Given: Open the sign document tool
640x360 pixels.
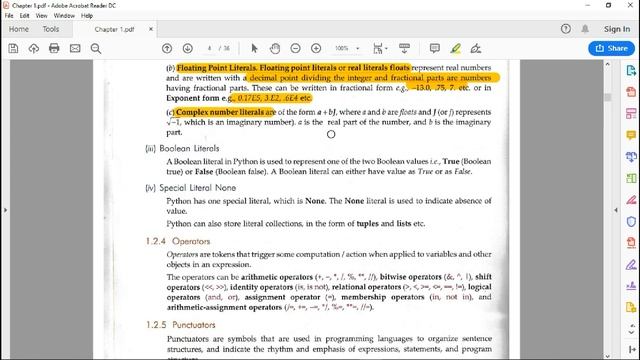Looking at the screenshot, I should click(476, 49).
